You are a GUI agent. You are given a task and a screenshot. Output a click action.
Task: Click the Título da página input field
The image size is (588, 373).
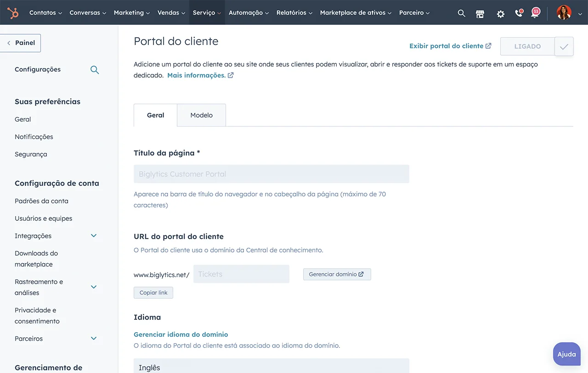pyautogui.click(x=271, y=174)
